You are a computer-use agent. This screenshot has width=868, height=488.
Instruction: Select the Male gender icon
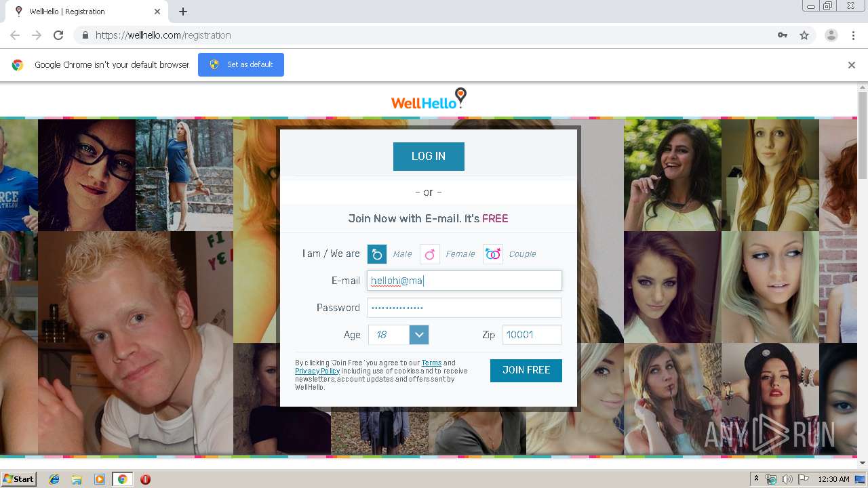tap(377, 254)
